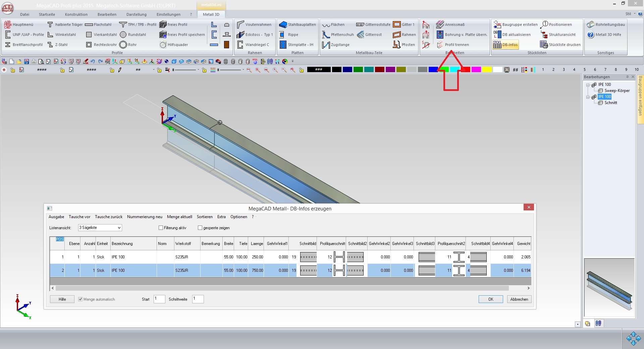Screen dimensions: 644x349
Task: Switch to the Konstruktion tab
Action: 76,14
